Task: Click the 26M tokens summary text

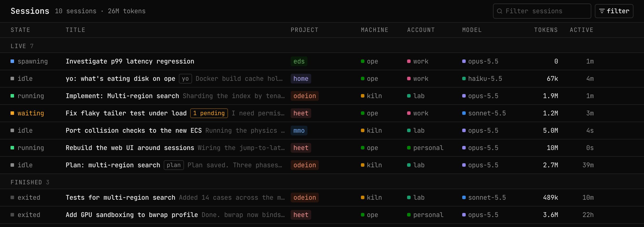Action: pos(127,11)
